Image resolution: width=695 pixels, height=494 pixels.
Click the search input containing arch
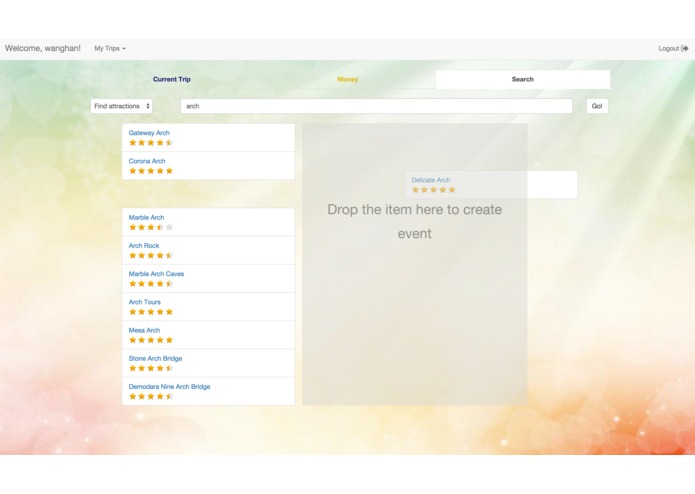(376, 106)
